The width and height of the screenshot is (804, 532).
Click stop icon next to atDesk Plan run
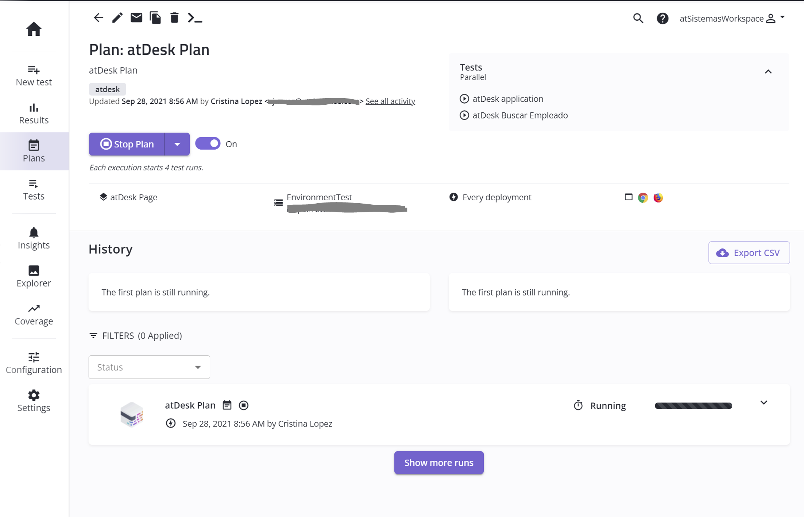pos(244,405)
